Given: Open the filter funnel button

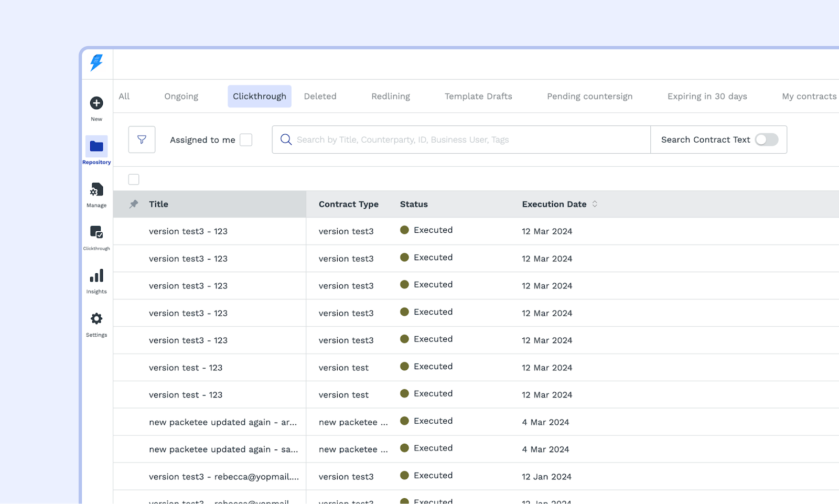Looking at the screenshot, I should coord(142,140).
